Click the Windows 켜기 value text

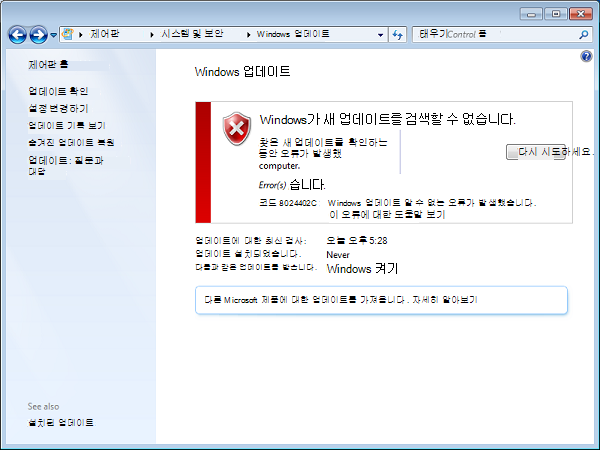click(x=362, y=269)
